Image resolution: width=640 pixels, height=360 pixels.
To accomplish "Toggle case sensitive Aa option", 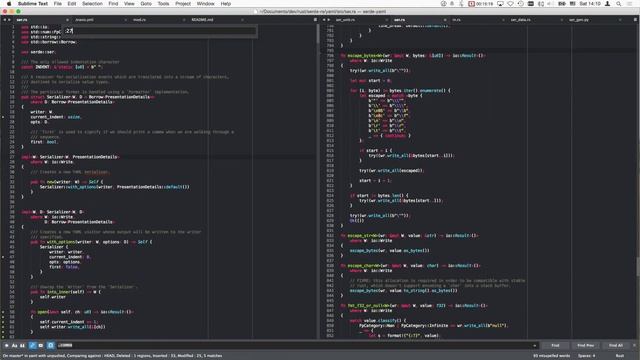I will point(15,345).
